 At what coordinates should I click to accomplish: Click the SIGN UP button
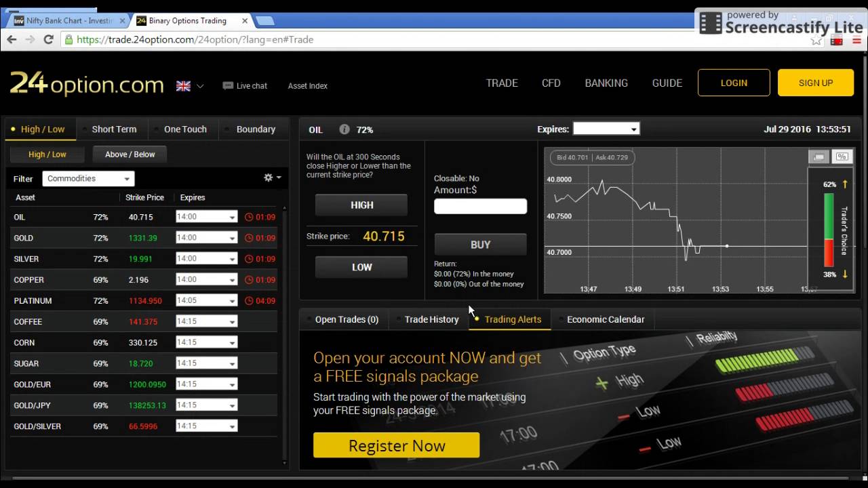816,83
